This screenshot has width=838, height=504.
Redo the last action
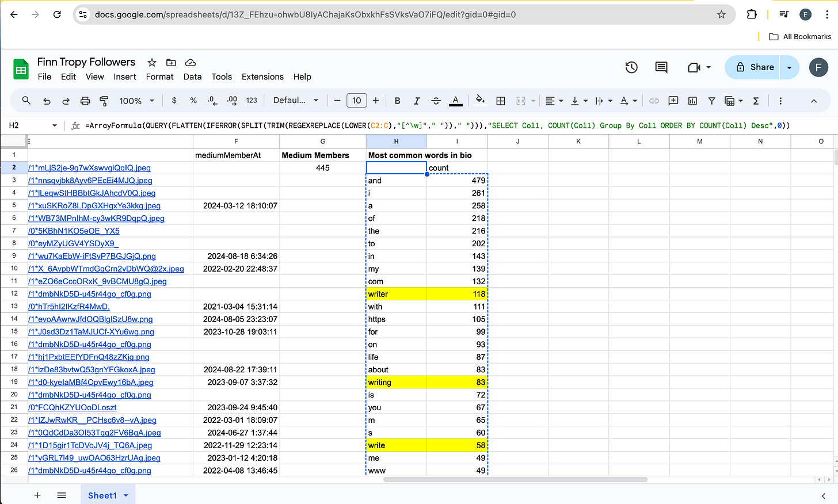(x=66, y=101)
